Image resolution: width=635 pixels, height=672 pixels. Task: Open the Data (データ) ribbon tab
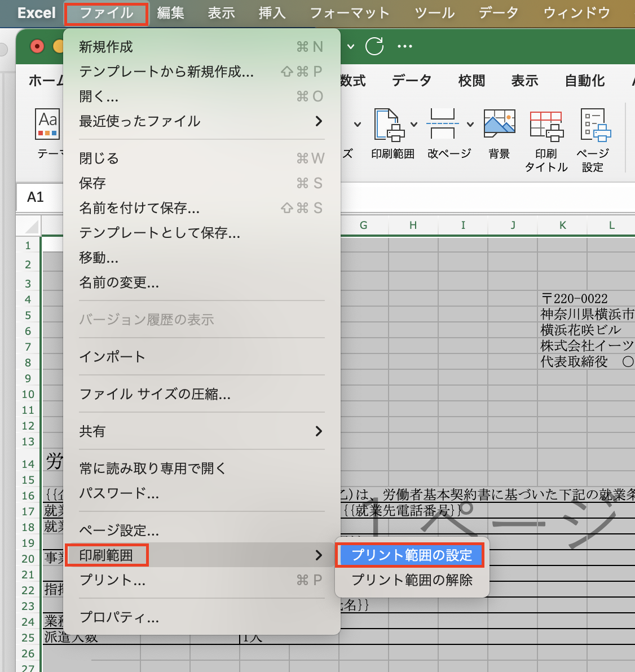pyautogui.click(x=412, y=81)
